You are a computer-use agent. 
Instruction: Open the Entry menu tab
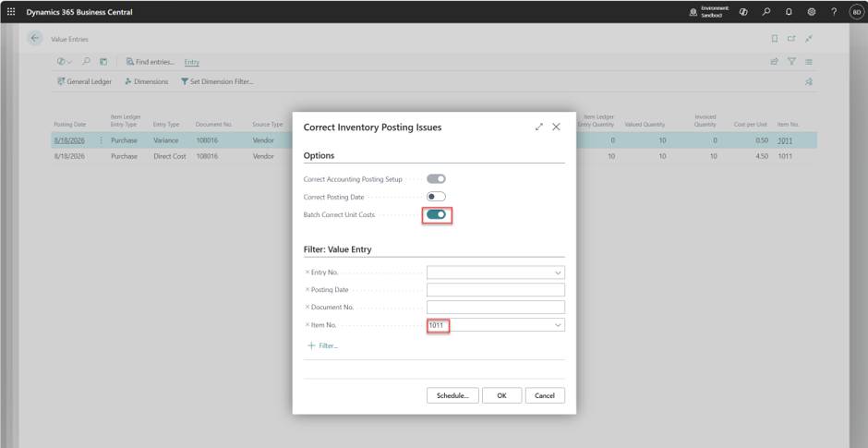(191, 62)
